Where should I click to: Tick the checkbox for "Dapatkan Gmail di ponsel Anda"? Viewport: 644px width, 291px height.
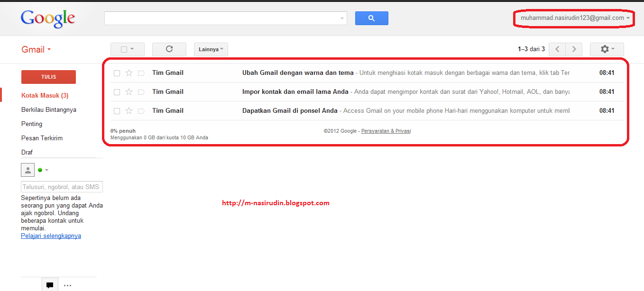pos(117,111)
